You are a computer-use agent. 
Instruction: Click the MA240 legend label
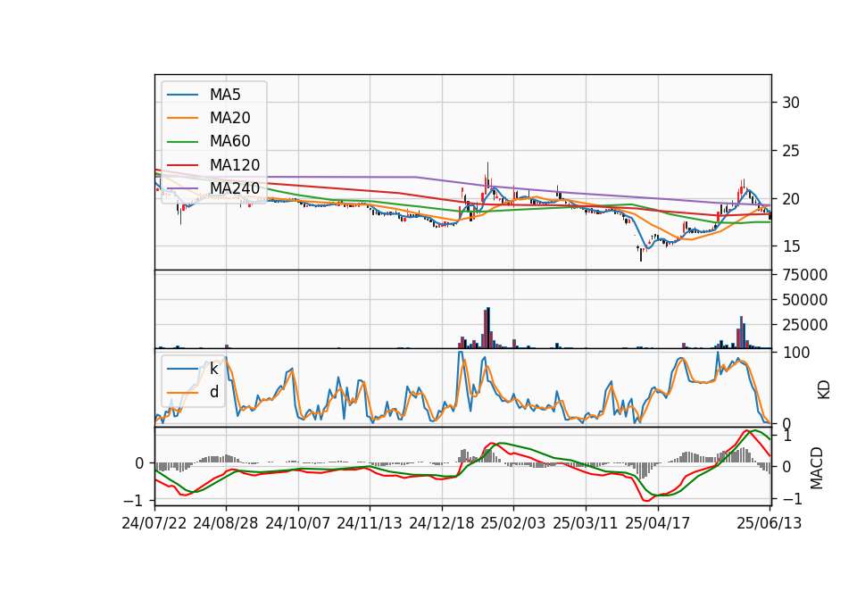tap(235, 188)
